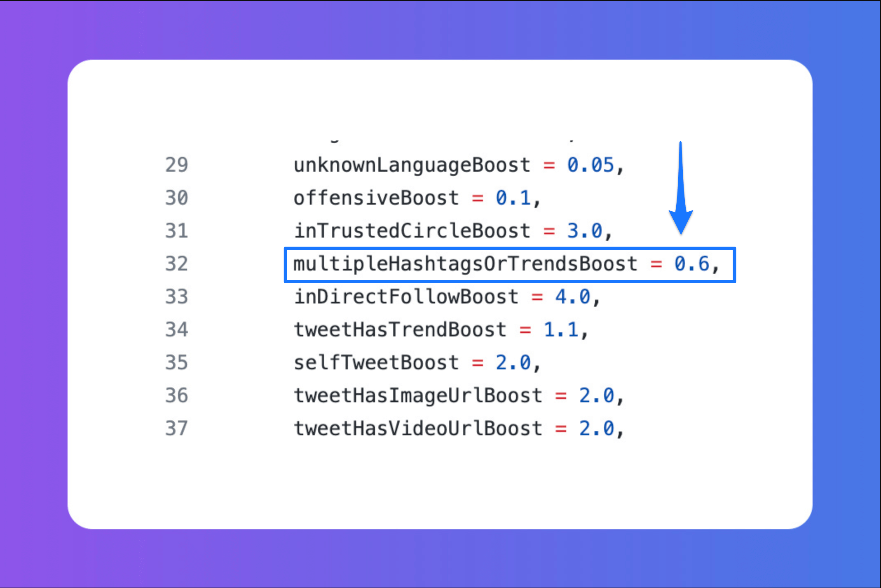
Task: Click the unknownLanguageBoost identifier
Action: [x=412, y=165]
